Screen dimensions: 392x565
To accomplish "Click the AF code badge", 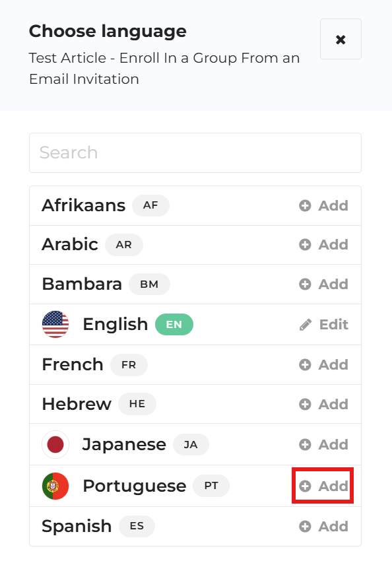I will point(150,205).
